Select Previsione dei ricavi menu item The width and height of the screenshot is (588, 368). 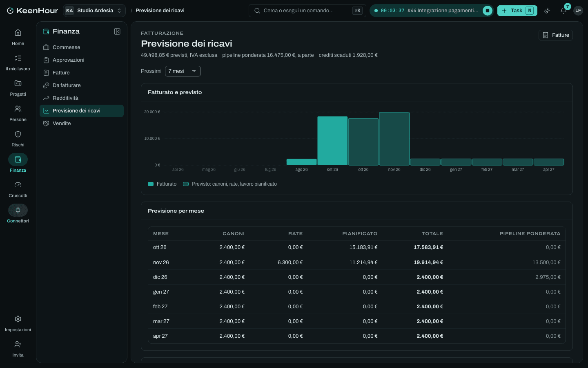click(82, 111)
